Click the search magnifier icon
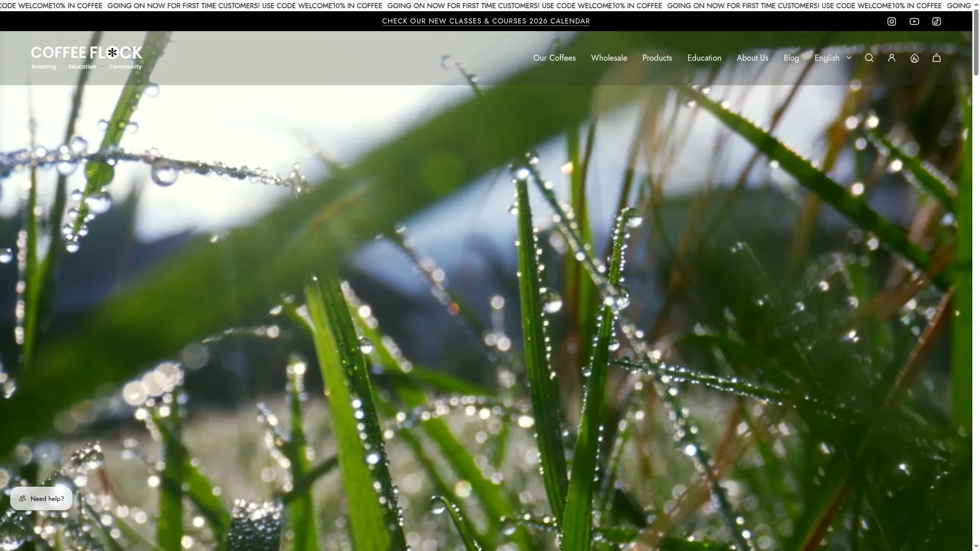The image size is (980, 551). pyautogui.click(x=869, y=58)
